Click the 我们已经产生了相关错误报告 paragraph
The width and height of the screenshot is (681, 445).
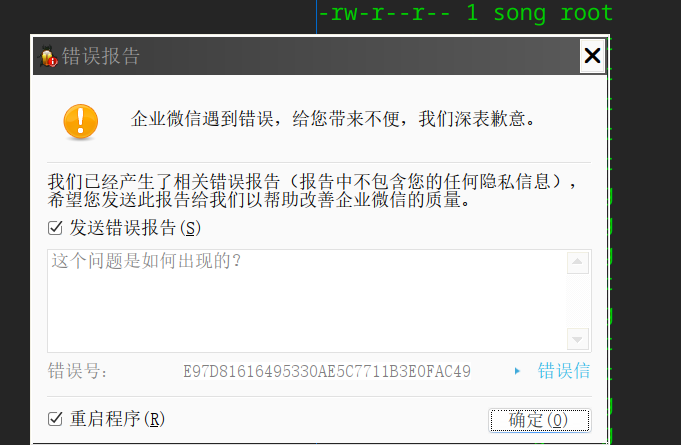tap(313, 191)
